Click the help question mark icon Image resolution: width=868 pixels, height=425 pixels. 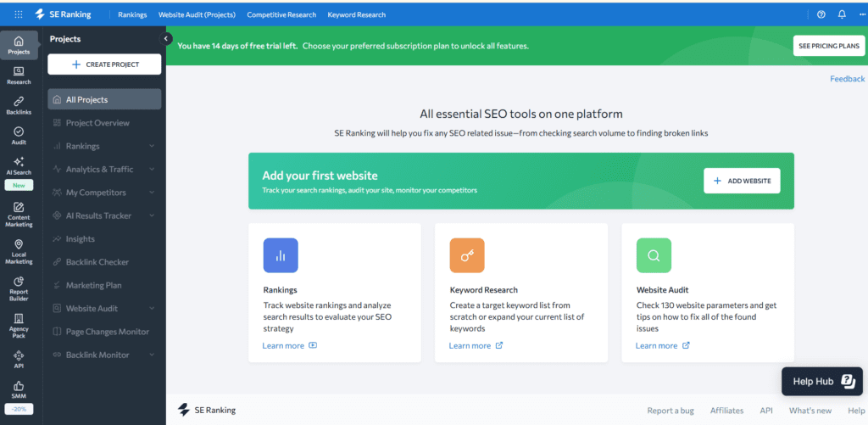(x=821, y=14)
